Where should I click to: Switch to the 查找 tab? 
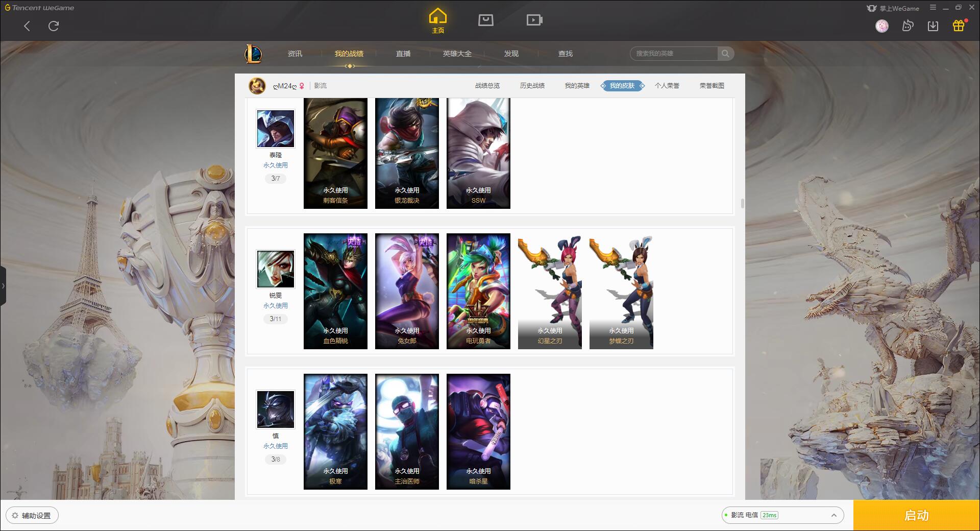[566, 54]
